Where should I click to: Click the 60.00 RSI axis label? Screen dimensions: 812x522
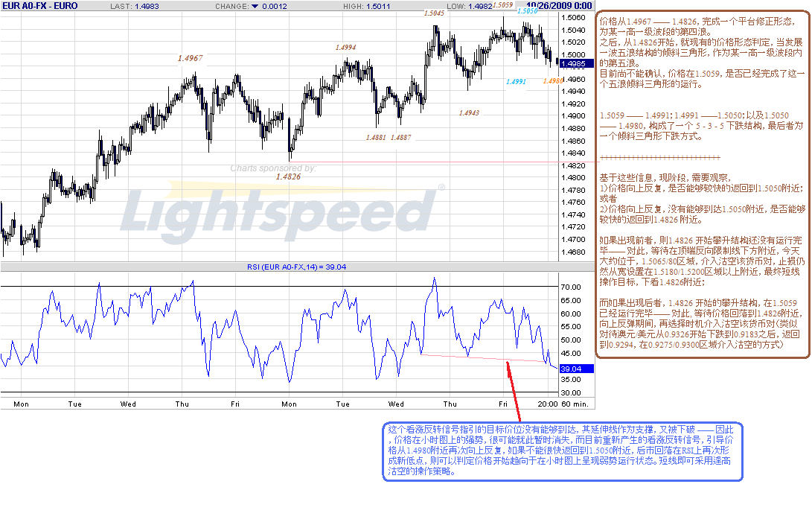pos(571,313)
